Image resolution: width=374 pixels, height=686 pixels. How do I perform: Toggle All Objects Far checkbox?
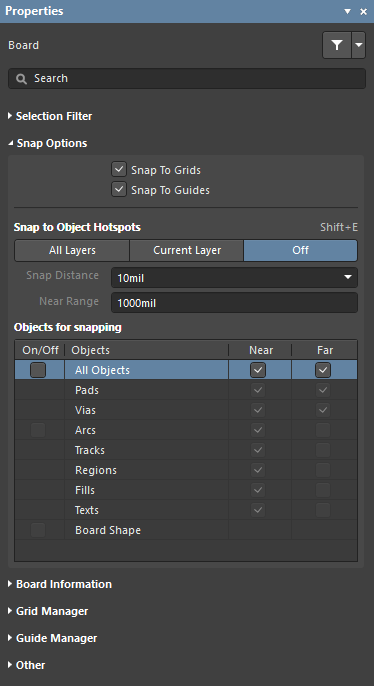pyautogui.click(x=323, y=370)
